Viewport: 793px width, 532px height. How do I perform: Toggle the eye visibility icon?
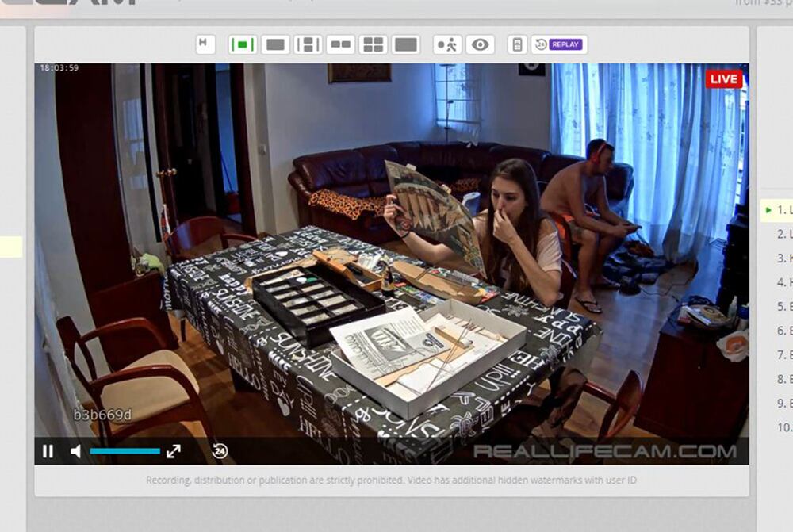click(480, 45)
